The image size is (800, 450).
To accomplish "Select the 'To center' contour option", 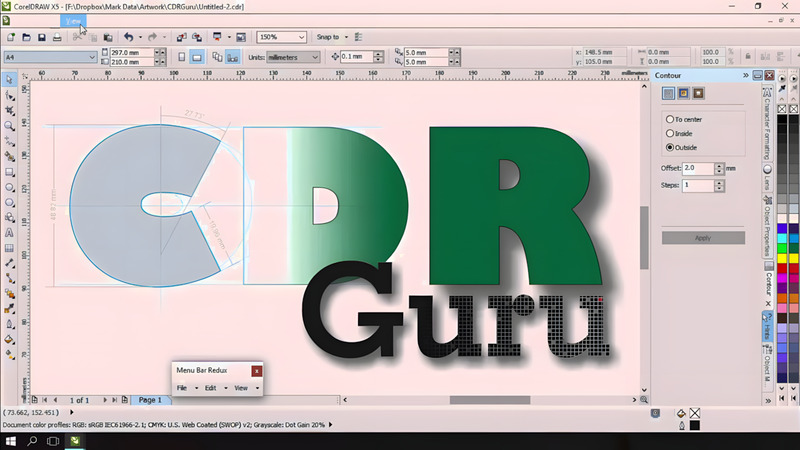I will click(x=669, y=119).
